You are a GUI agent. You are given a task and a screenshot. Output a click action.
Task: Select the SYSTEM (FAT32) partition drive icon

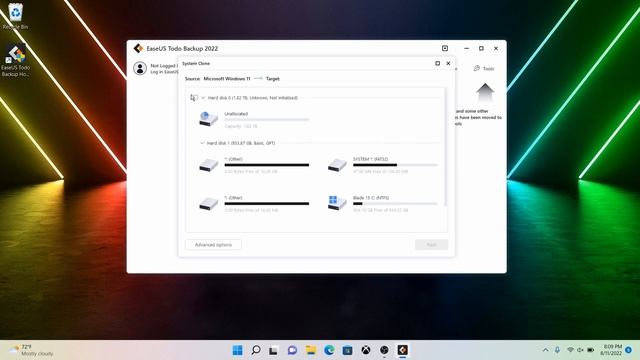[337, 164]
